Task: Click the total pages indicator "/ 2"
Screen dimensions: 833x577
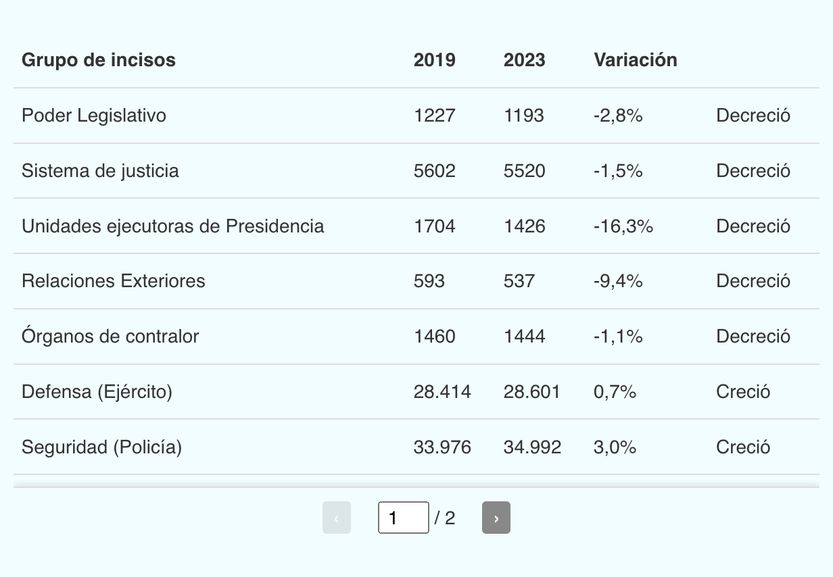Action: click(x=445, y=518)
